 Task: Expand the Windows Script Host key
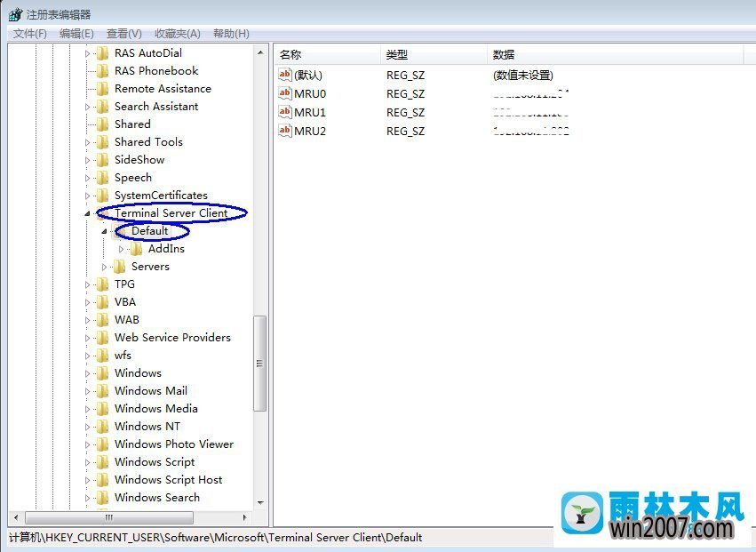coord(87,481)
